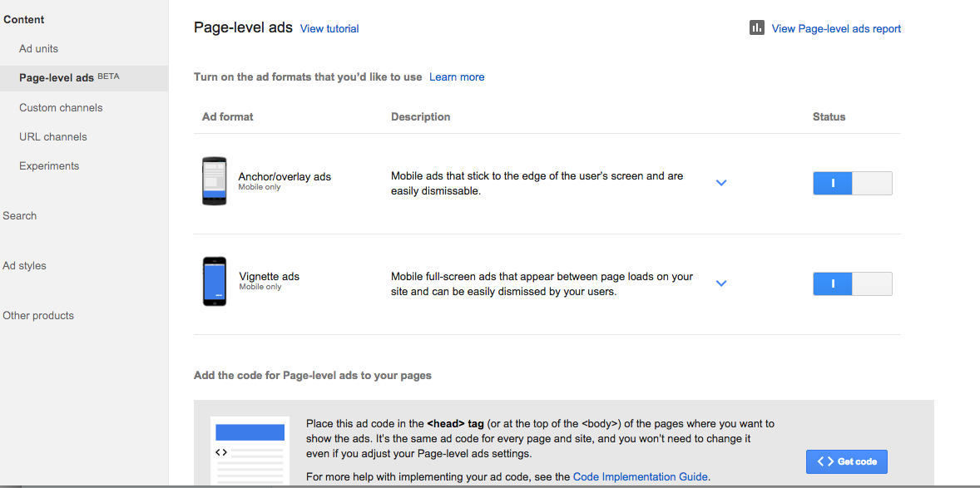Expand the Vignette ads description chevron
The image size is (980, 488).
(721, 283)
